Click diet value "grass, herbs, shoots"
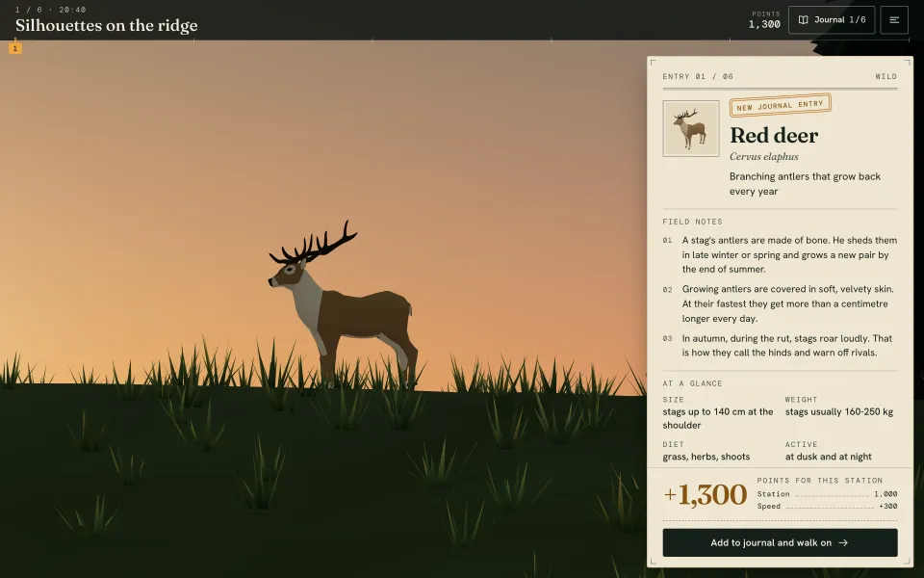Screen dimensions: 924x578 pyautogui.click(x=706, y=457)
